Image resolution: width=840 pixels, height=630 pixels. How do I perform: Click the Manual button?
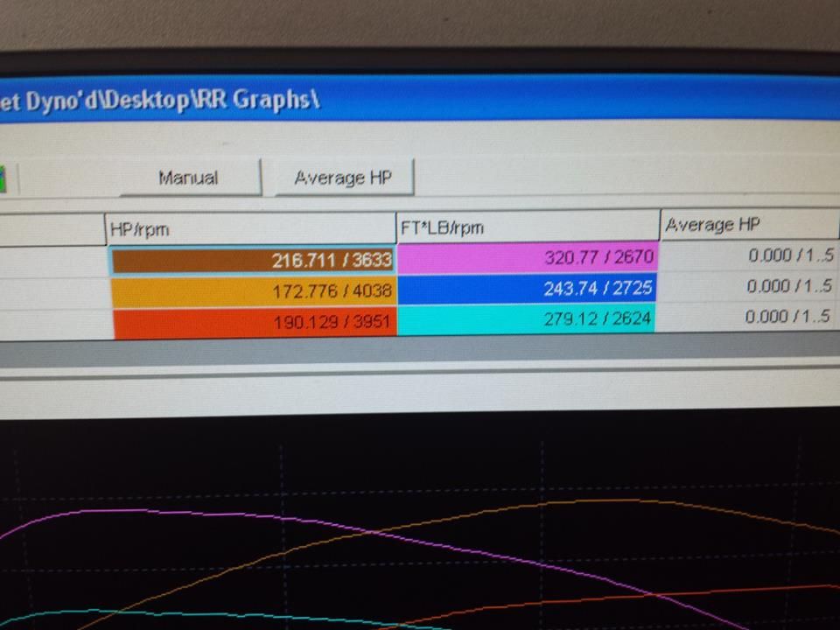[x=188, y=178]
